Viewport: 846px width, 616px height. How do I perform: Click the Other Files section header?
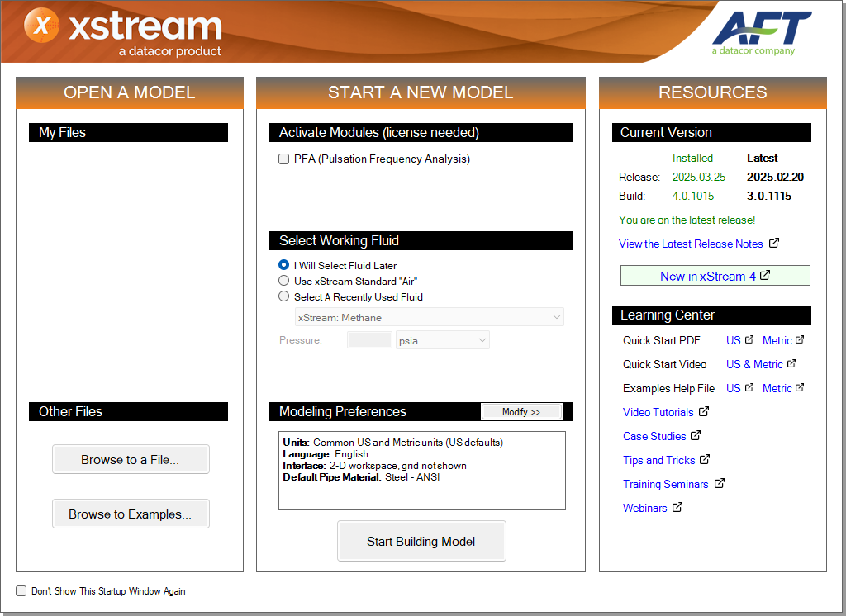pyautogui.click(x=128, y=411)
